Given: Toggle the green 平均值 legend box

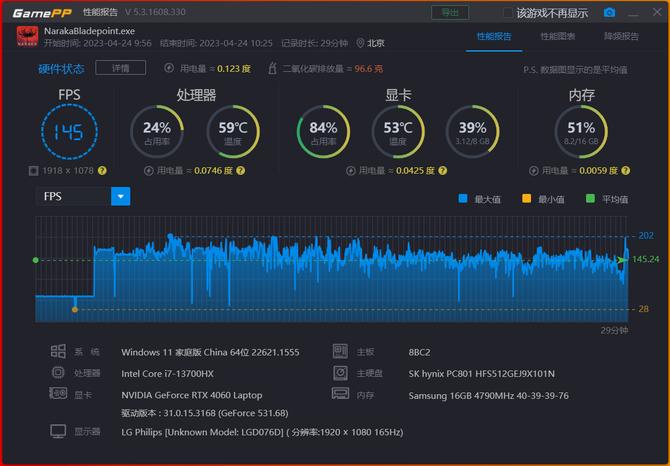Looking at the screenshot, I should pos(591,199).
